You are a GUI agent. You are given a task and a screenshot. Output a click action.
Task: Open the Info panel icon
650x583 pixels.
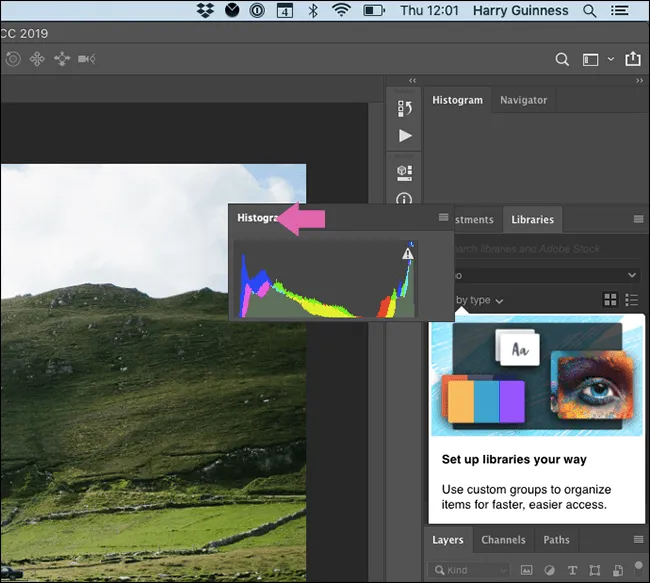coord(405,200)
